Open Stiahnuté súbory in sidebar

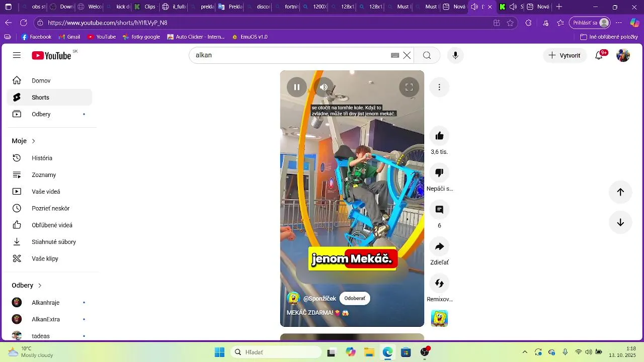tap(49, 242)
